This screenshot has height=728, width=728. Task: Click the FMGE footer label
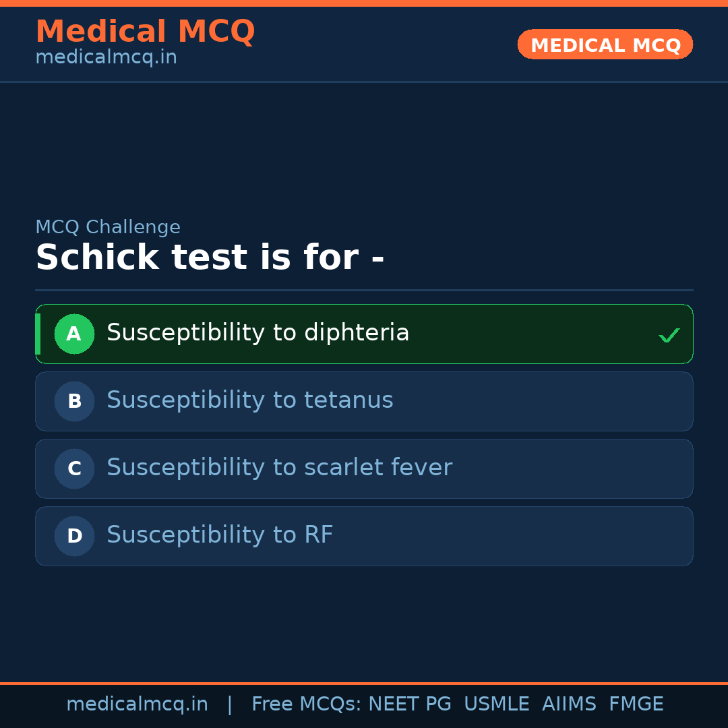coord(636,704)
